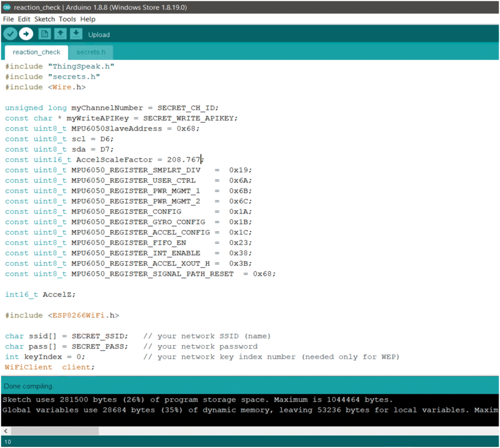Switch to the secrets.h tab
Image resolution: width=500 pixels, height=448 pixels.
(x=91, y=52)
